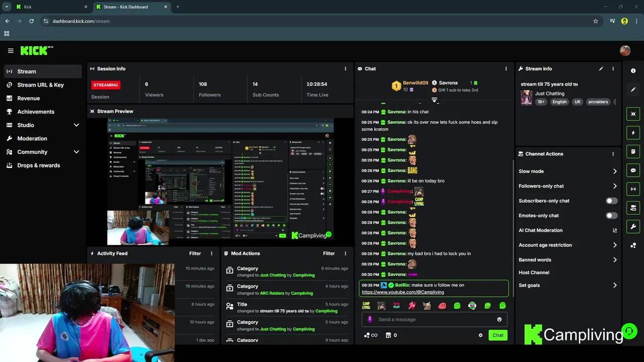Expand the Community sidebar section

[x=43, y=152]
